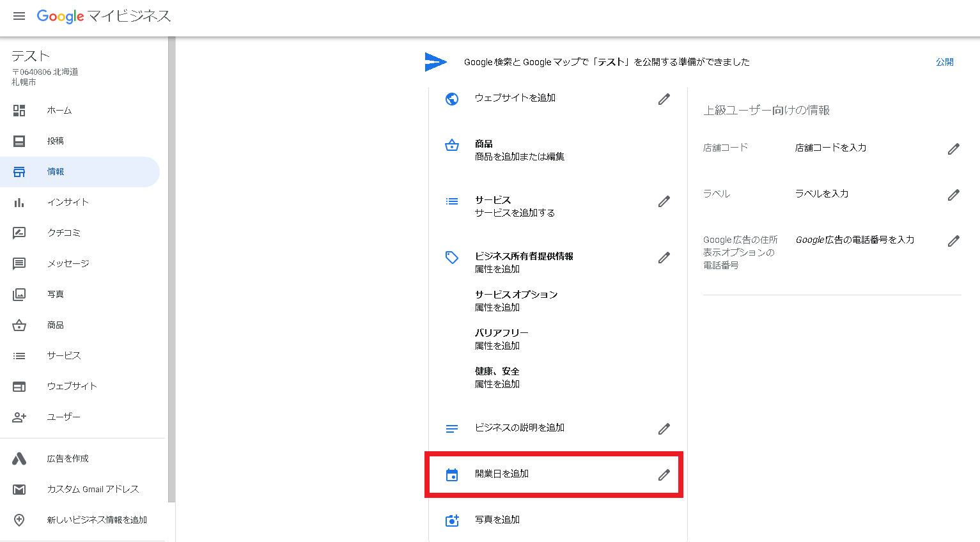
Task: Click the Google マイビジネス logo
Action: (104, 17)
